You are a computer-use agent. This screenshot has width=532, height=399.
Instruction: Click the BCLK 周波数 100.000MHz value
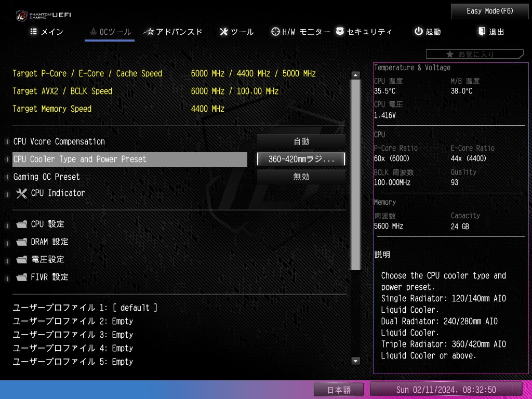392,182
